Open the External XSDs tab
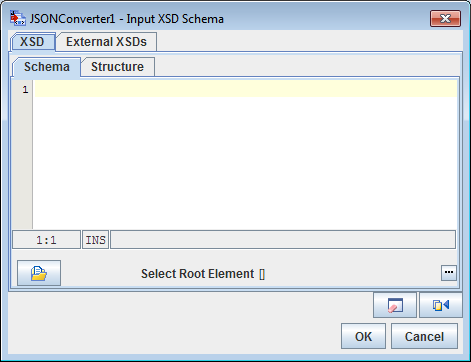Image resolution: width=471 pixels, height=362 pixels. tap(106, 42)
